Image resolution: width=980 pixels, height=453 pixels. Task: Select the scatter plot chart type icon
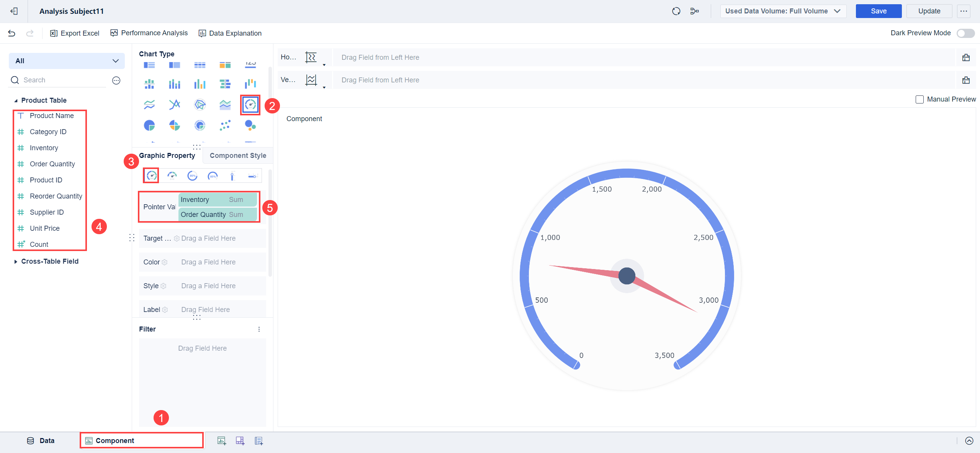pos(225,125)
